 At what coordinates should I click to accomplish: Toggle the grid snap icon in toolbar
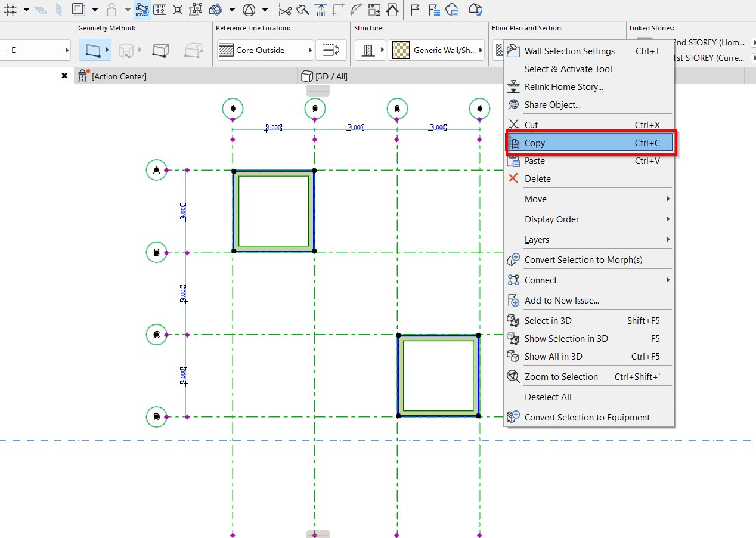[x=10, y=10]
